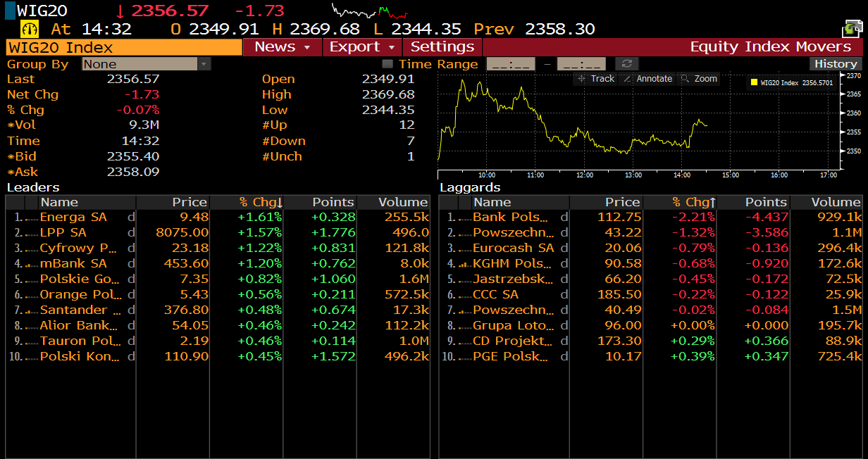The width and height of the screenshot is (868, 459).
Task: Click the Equity Index Movers title
Action: coord(771,47)
